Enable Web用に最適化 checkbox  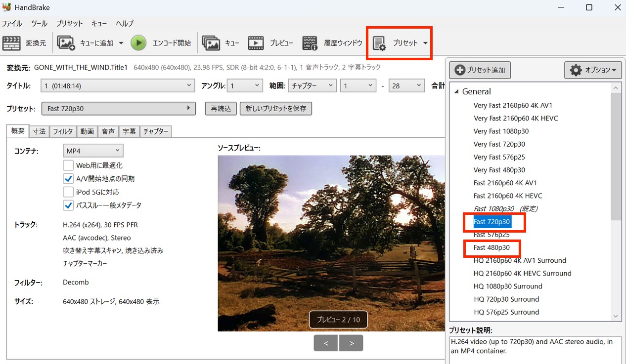[68, 165]
